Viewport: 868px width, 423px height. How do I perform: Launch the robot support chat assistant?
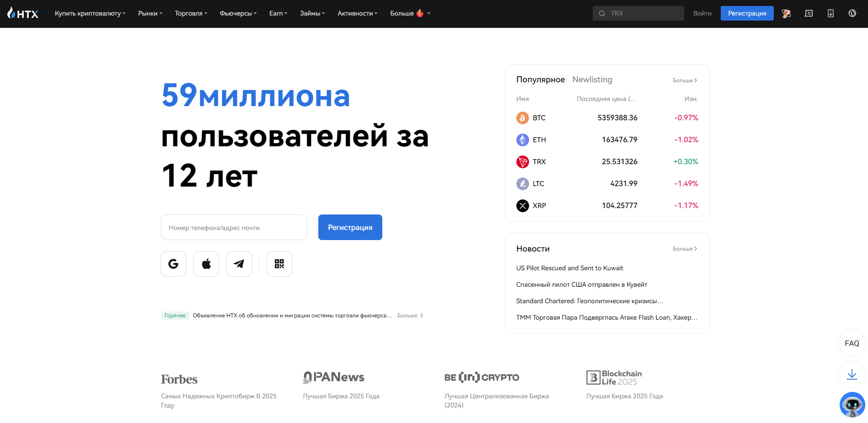[852, 404]
